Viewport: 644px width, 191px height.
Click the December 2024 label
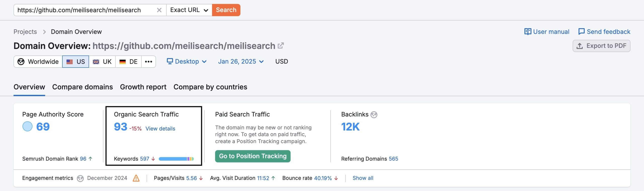click(107, 178)
